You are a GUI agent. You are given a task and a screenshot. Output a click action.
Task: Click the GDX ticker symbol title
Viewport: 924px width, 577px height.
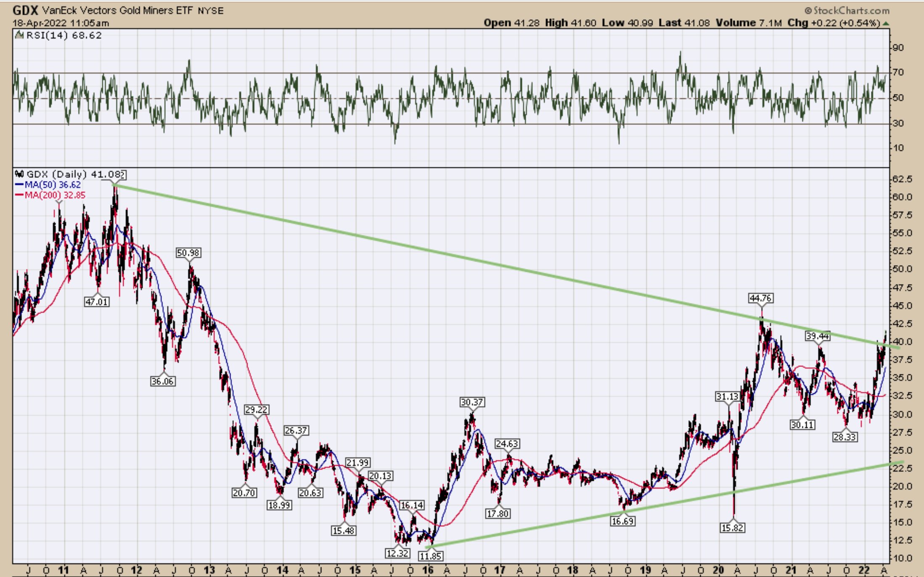[x=25, y=11]
